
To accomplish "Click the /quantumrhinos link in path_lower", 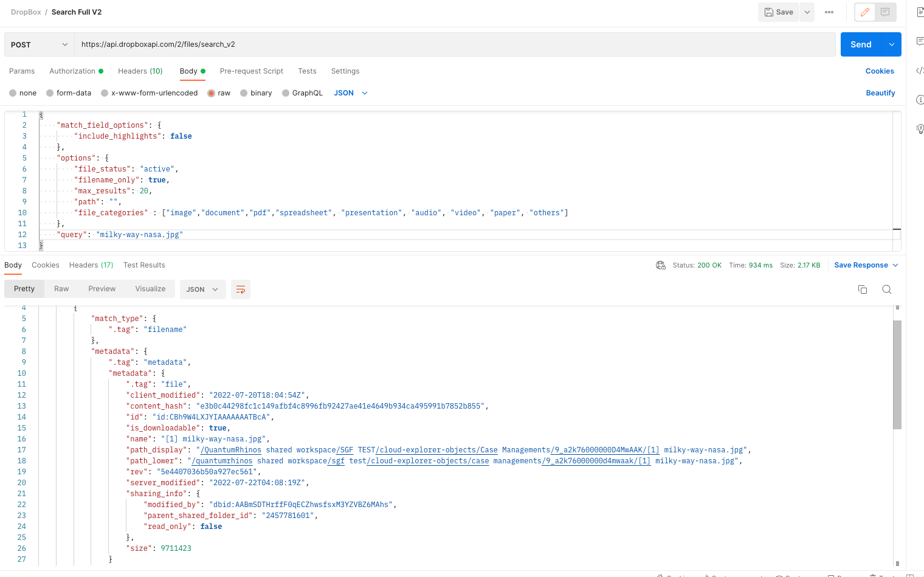I will pos(222,461).
